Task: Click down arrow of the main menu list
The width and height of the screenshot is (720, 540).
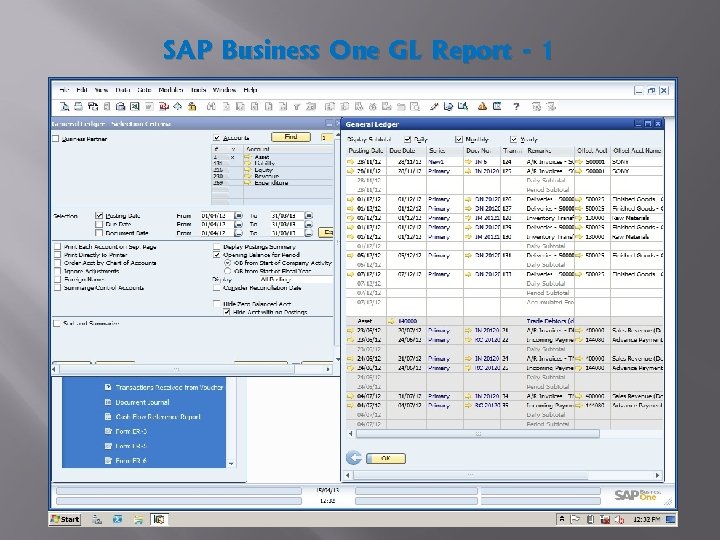Action: pyautogui.click(x=231, y=464)
